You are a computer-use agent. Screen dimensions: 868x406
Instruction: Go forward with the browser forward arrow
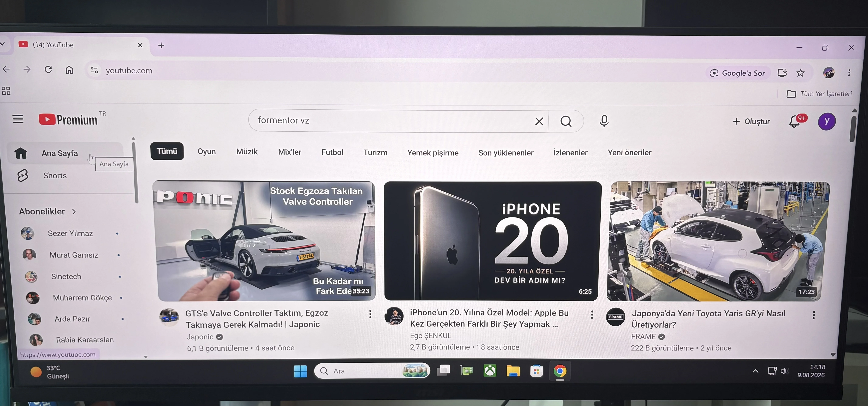click(27, 69)
